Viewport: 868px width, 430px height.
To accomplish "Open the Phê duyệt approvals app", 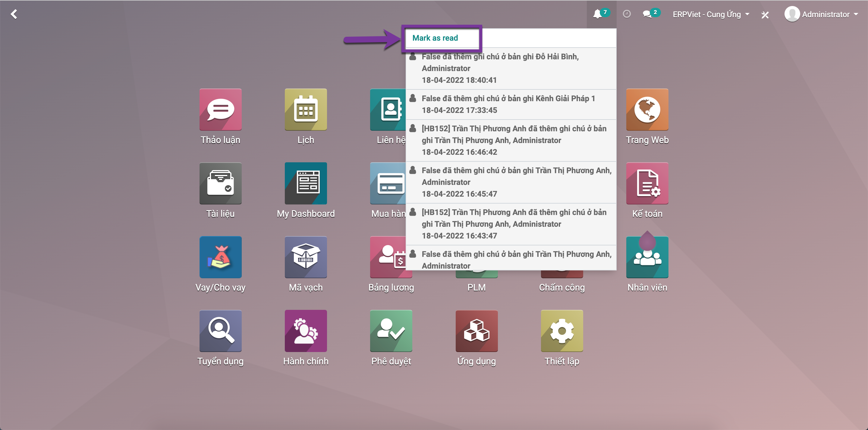I will [x=391, y=331].
